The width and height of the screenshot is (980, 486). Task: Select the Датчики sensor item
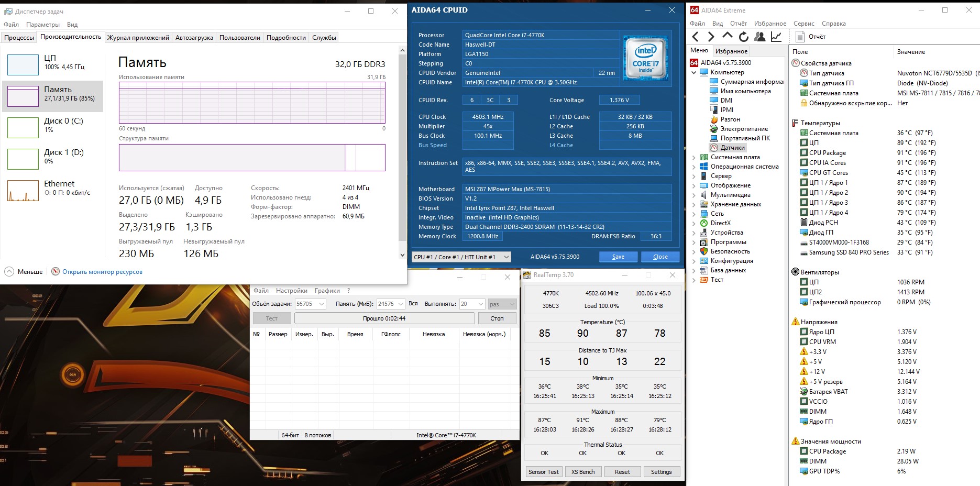[727, 148]
